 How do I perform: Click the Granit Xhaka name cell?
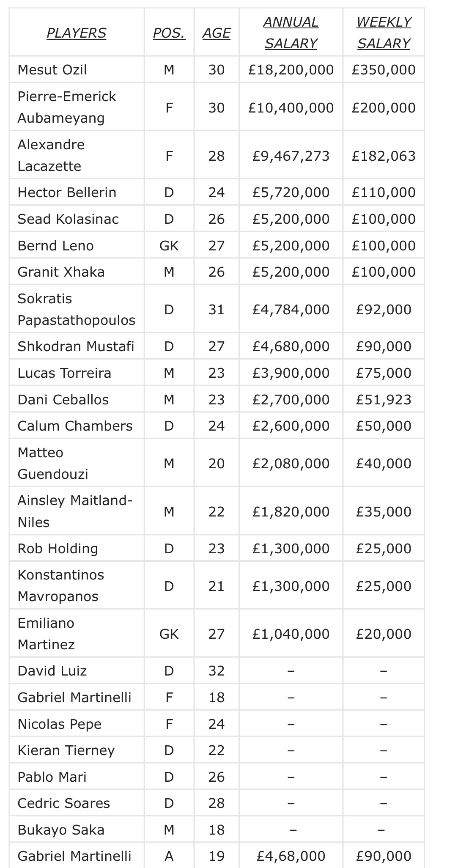61,272
